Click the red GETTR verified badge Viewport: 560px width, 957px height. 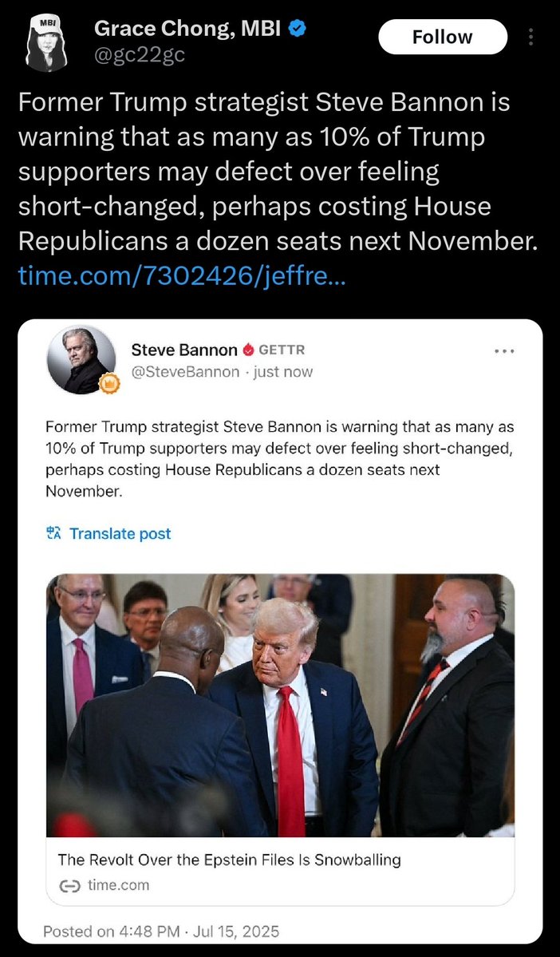click(247, 350)
